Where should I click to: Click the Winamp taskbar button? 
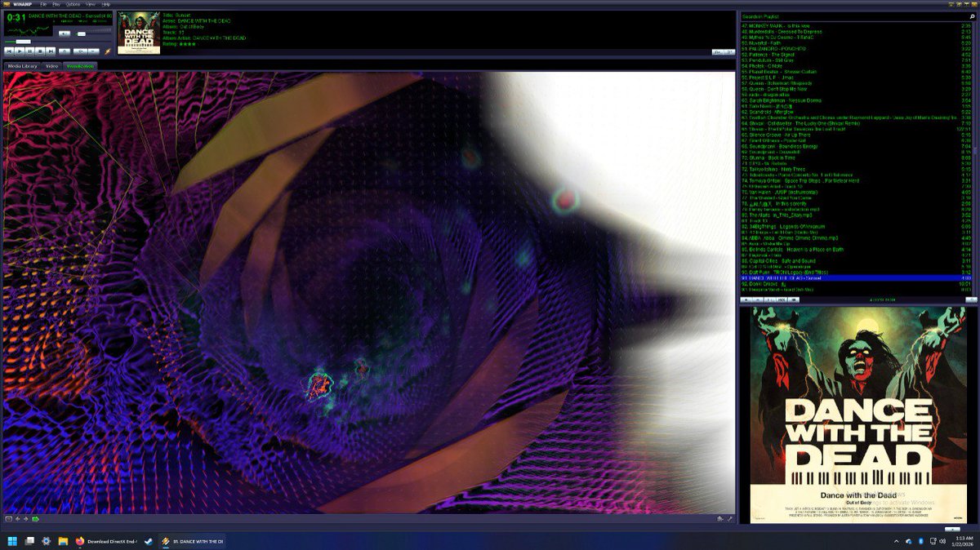192,541
